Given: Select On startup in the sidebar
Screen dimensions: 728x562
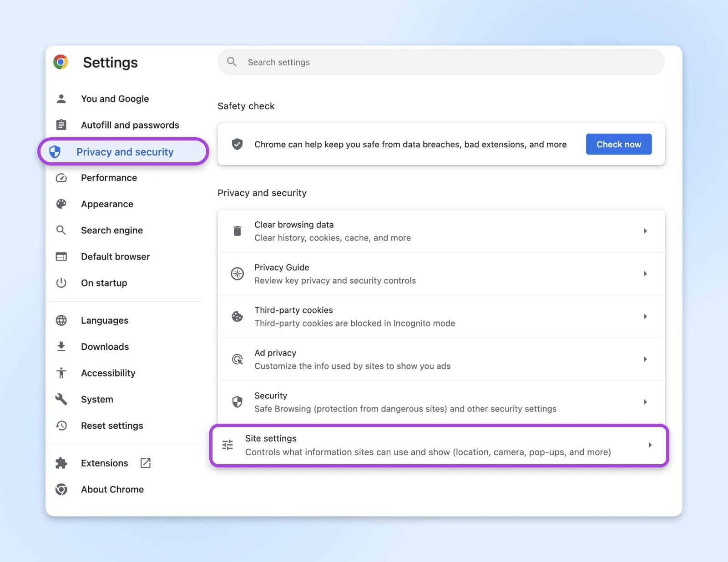Looking at the screenshot, I should (104, 282).
